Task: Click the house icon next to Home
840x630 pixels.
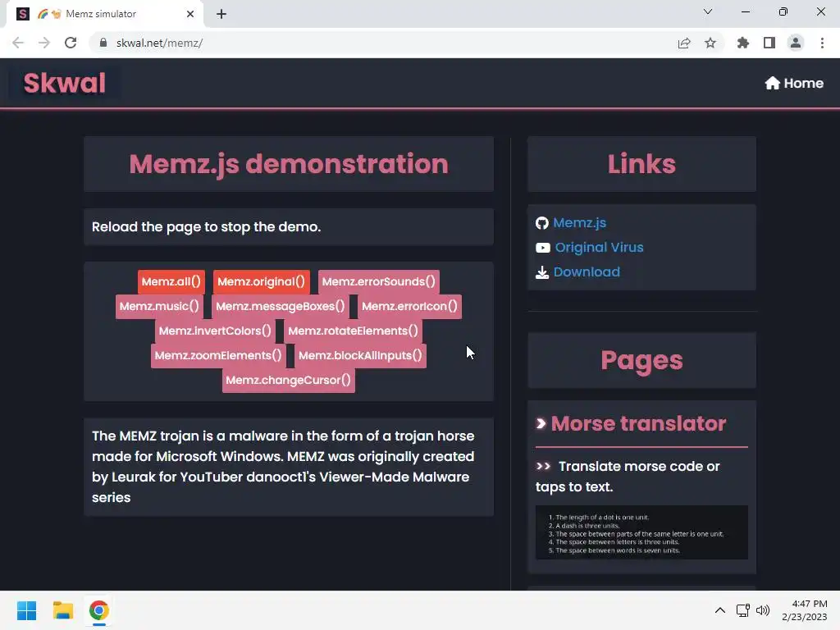Action: (x=772, y=83)
